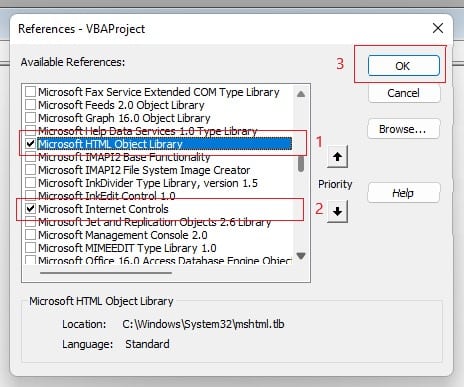Click location path 'C:\Windows\System32\mshtml.tlb'
The width and height of the screenshot is (464, 387).
click(203, 324)
